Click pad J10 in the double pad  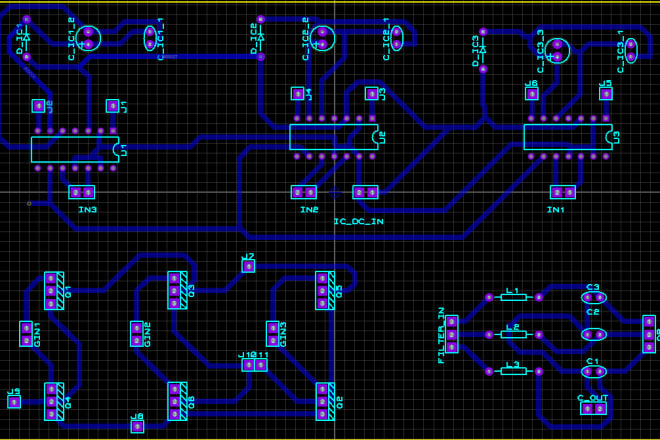point(249,365)
